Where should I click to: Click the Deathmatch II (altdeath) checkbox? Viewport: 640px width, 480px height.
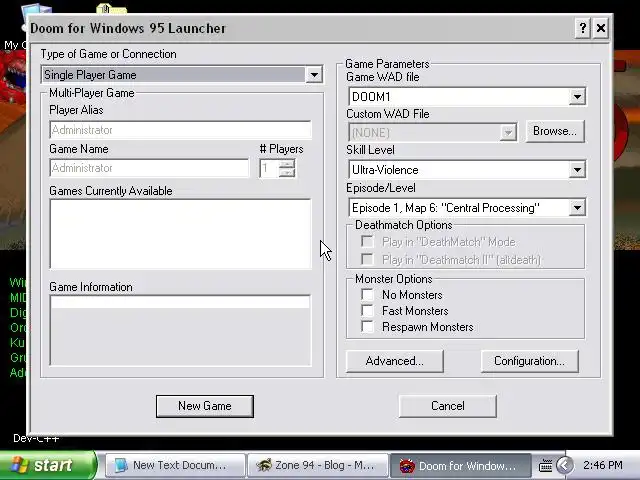coord(367,259)
